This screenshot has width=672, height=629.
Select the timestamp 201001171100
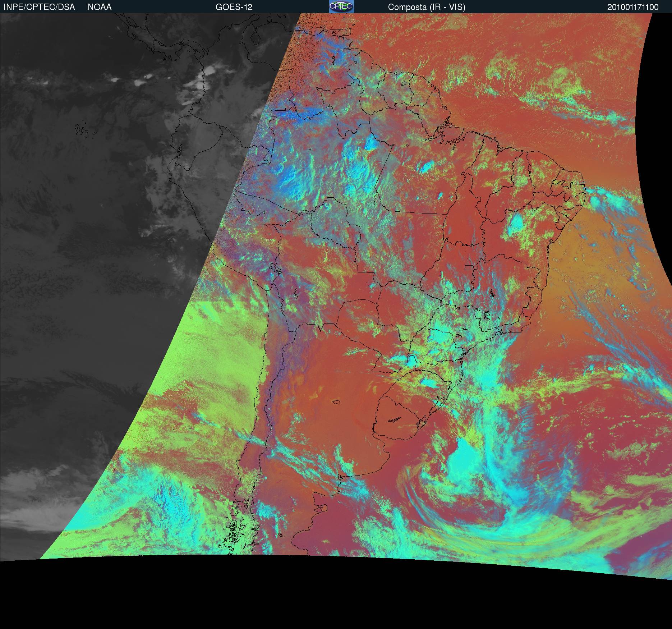pyautogui.click(x=633, y=7)
